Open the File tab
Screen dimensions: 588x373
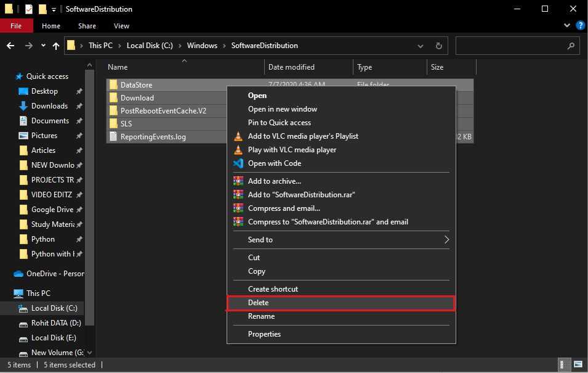16,26
